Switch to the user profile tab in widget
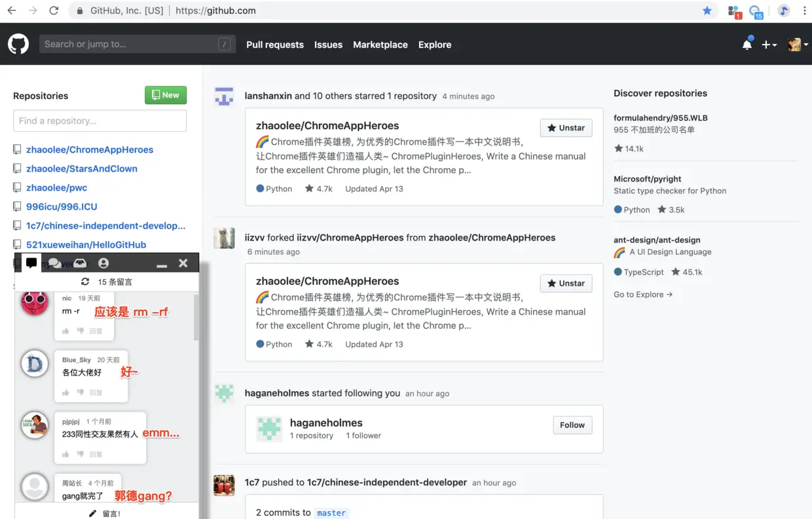Screen dimensions: 812x519 (103, 263)
